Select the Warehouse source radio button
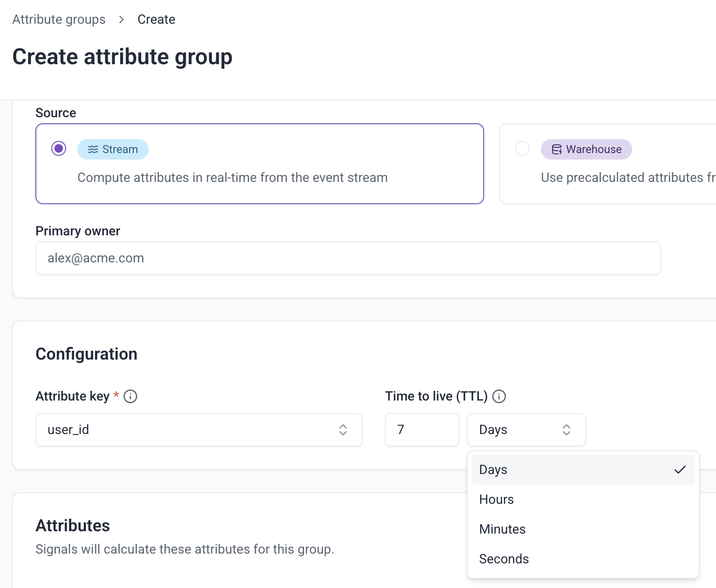The height and width of the screenshot is (588, 716). 522,149
